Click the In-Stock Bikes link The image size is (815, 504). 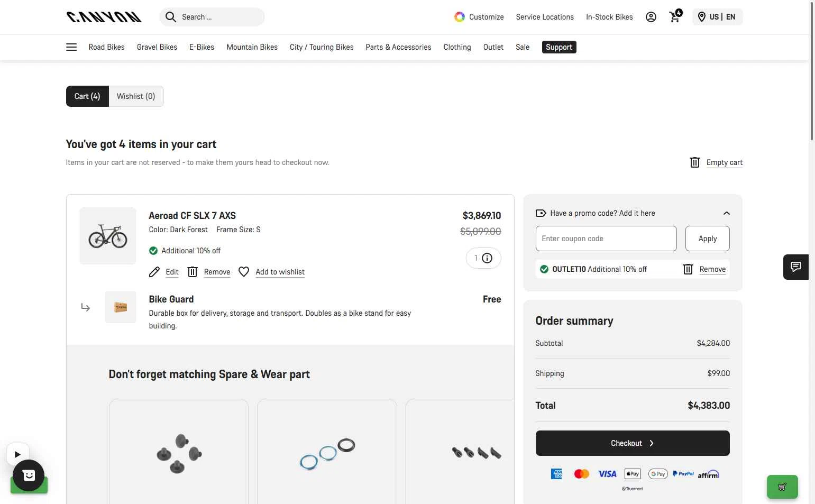609,17
